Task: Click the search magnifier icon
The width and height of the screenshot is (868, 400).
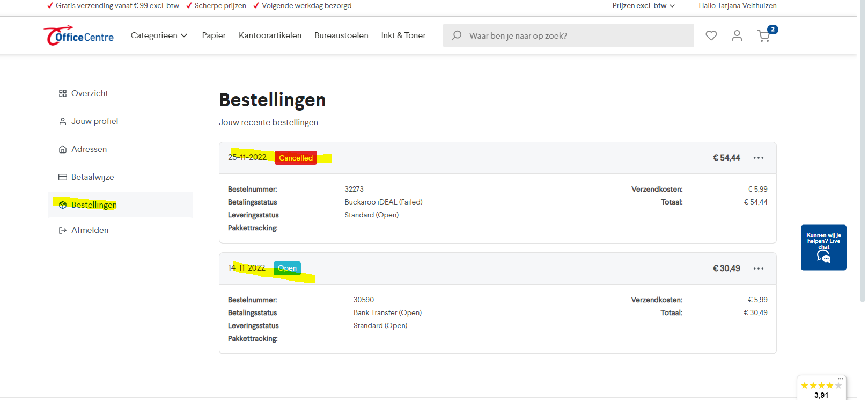Action: click(457, 35)
